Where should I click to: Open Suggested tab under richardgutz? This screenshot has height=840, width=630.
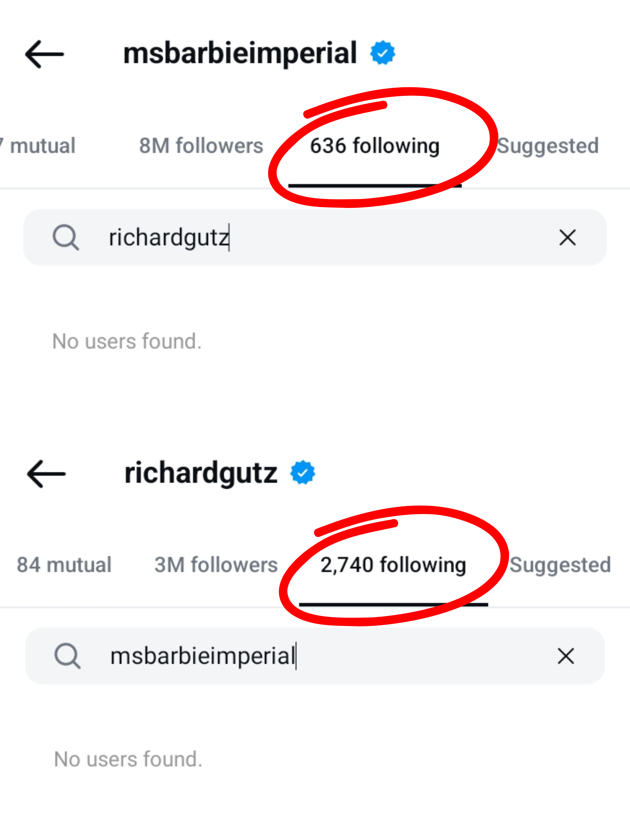coord(560,565)
